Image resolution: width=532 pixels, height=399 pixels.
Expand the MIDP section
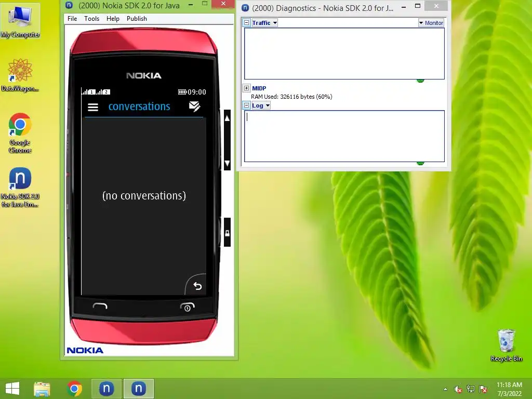(x=247, y=88)
